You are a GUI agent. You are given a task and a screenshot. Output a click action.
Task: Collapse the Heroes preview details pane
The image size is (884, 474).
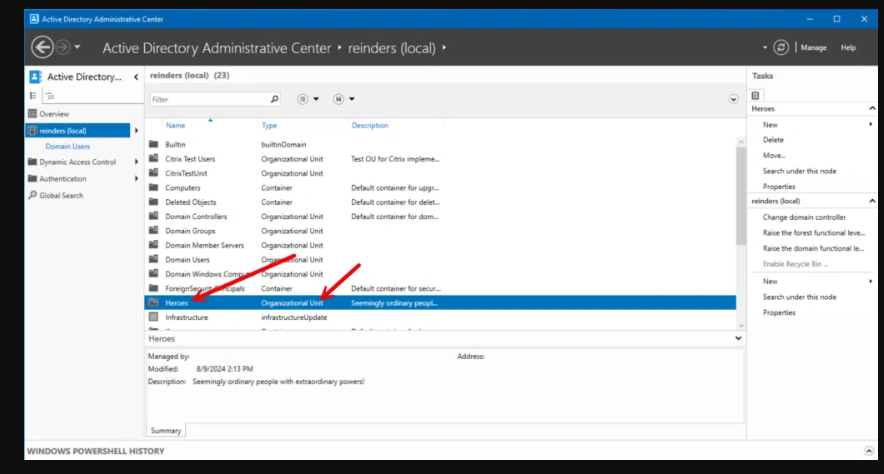point(738,339)
